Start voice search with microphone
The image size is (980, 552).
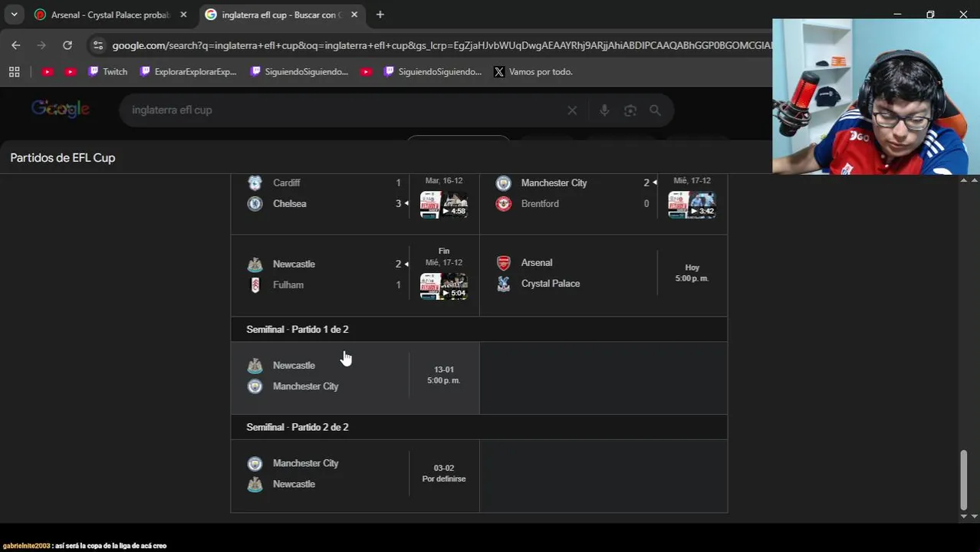604,110
